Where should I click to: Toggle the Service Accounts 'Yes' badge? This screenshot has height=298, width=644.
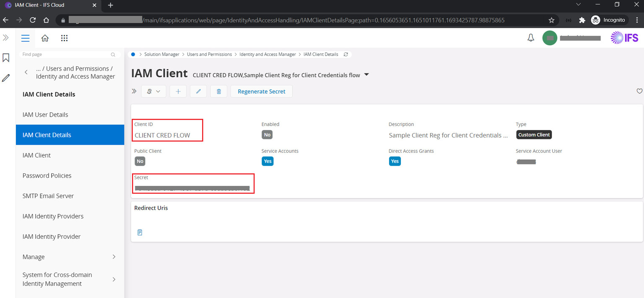(267, 161)
